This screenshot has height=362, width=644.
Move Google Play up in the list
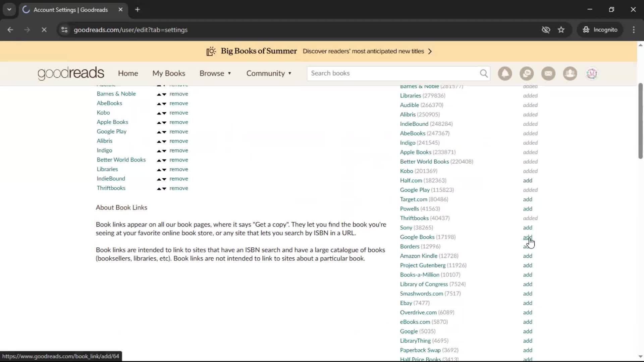tap(159, 132)
